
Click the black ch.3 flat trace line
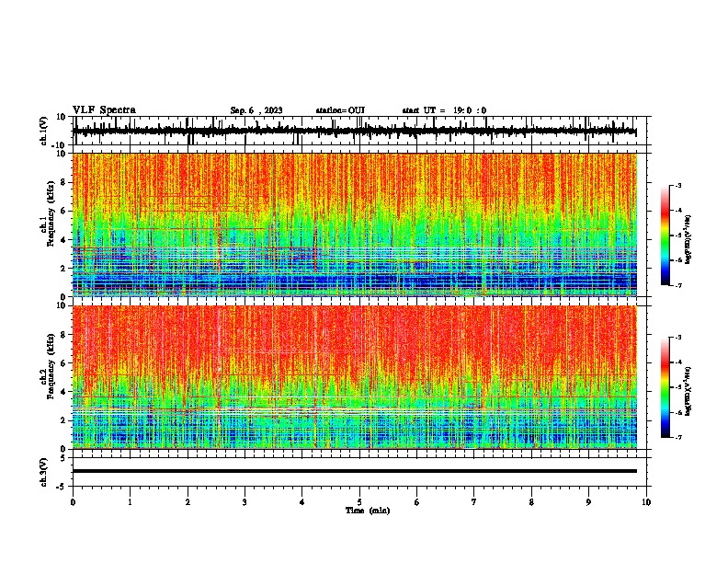pos(355,471)
